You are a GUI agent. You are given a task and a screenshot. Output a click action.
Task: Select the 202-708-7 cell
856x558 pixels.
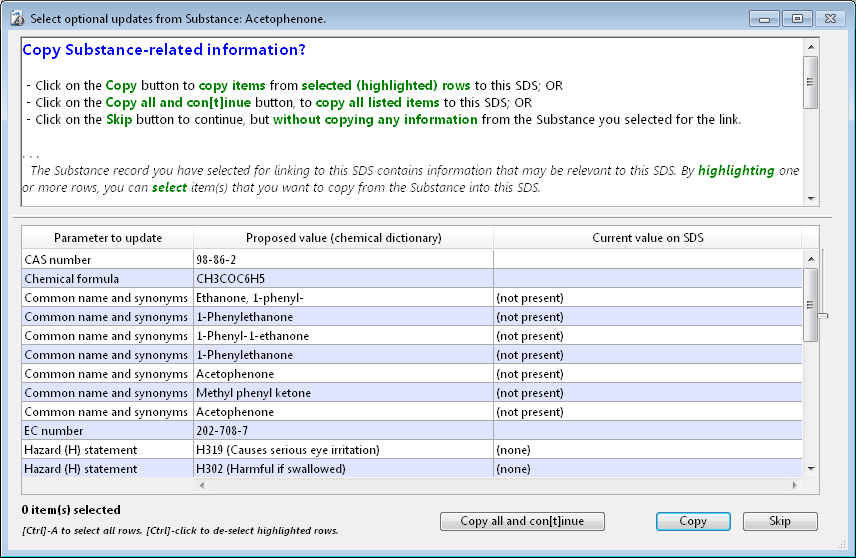[x=343, y=431]
